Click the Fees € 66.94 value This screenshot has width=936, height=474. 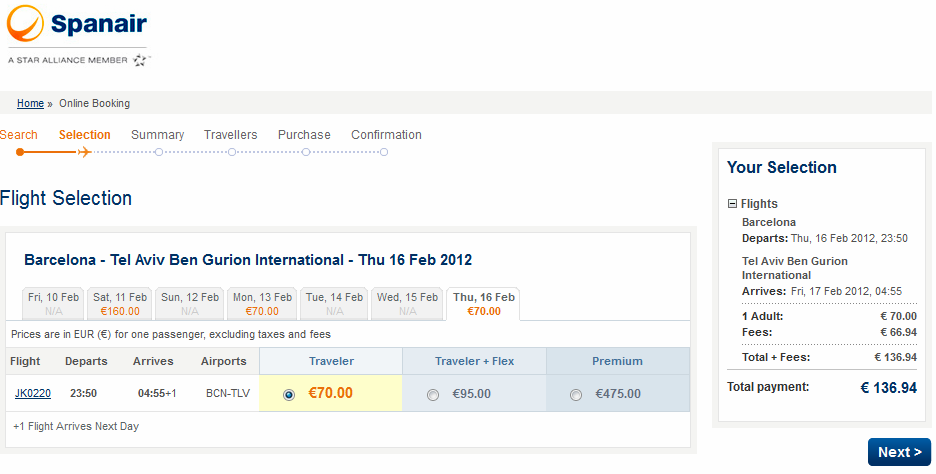pyautogui.click(x=898, y=332)
